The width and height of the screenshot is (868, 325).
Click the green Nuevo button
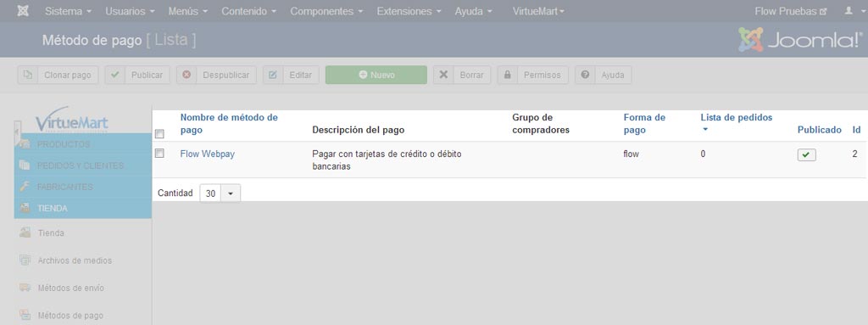[376, 75]
